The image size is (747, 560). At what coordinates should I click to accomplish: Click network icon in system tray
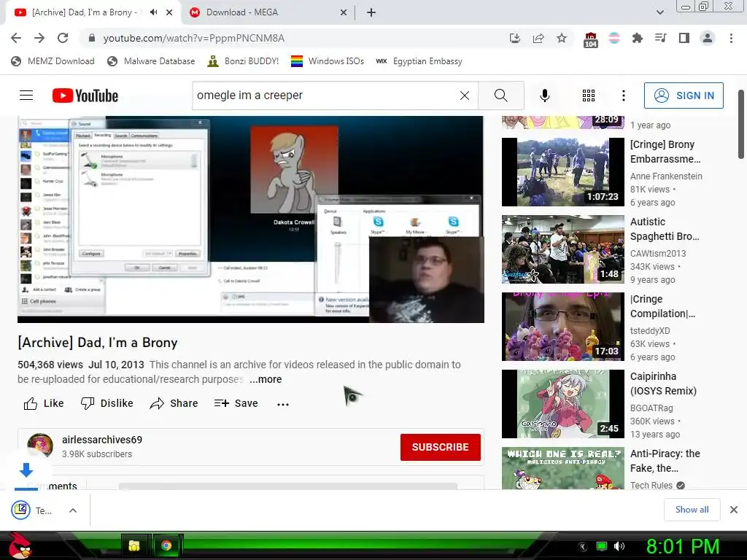coord(602,546)
